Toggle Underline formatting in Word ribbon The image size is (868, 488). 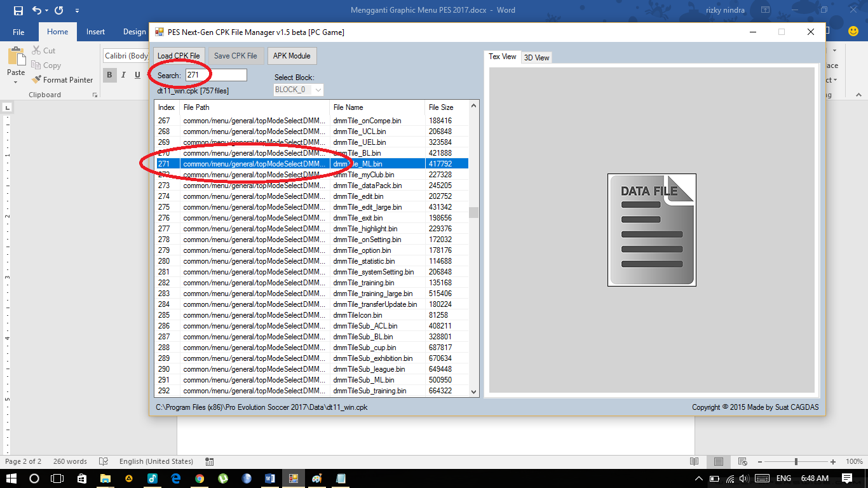(x=137, y=75)
